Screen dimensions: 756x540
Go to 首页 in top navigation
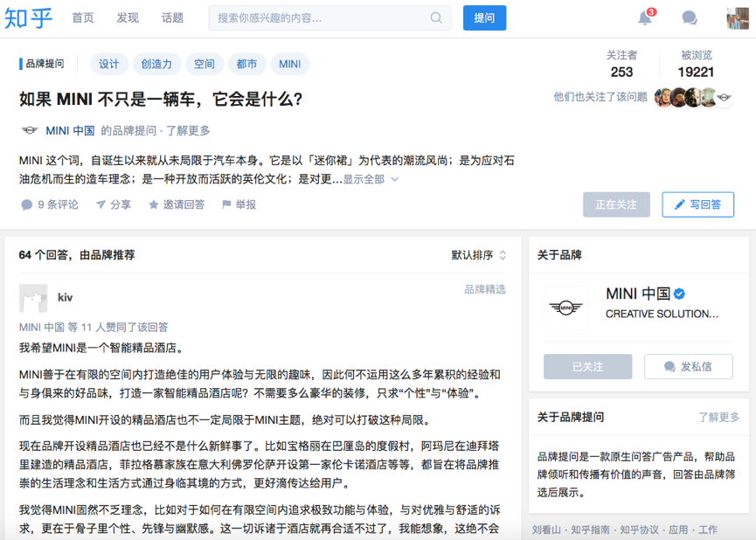pyautogui.click(x=83, y=17)
